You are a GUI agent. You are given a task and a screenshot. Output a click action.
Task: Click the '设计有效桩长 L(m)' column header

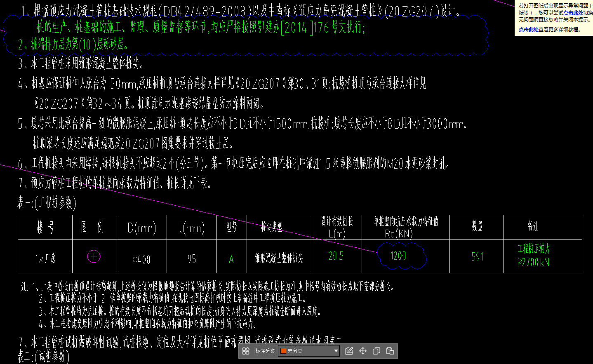(337, 228)
